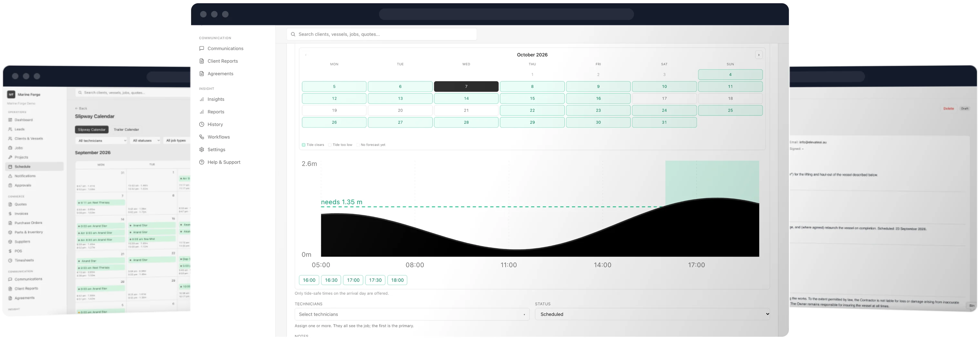980x340 pixels.
Task: Pick the 17:30 time slot
Action: click(375, 280)
